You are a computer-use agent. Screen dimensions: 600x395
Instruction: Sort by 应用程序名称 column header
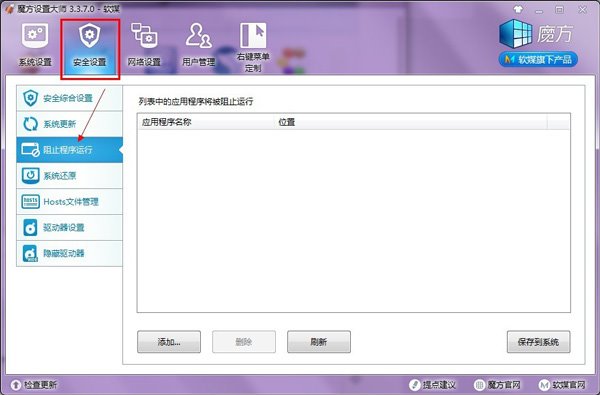click(x=206, y=122)
